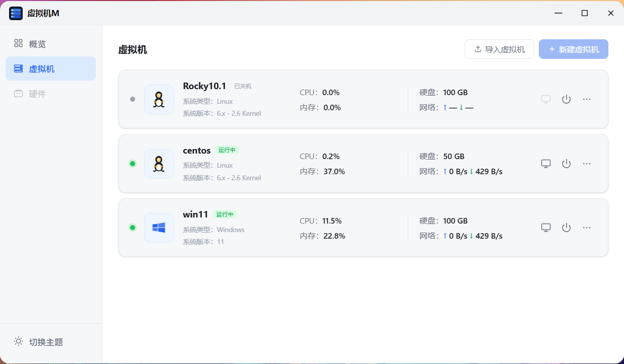Viewport: 624px width, 364px height.
Task: Click the 运行中 badge next to centos
Action: [227, 150]
